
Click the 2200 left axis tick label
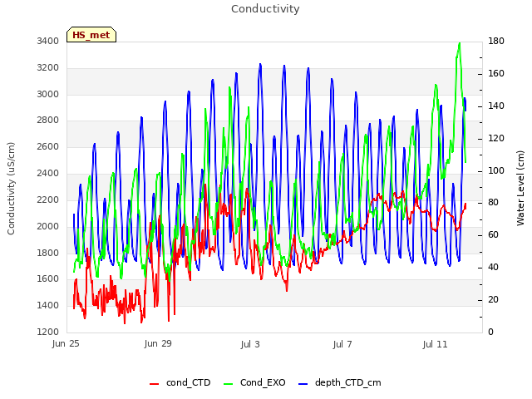(x=48, y=199)
